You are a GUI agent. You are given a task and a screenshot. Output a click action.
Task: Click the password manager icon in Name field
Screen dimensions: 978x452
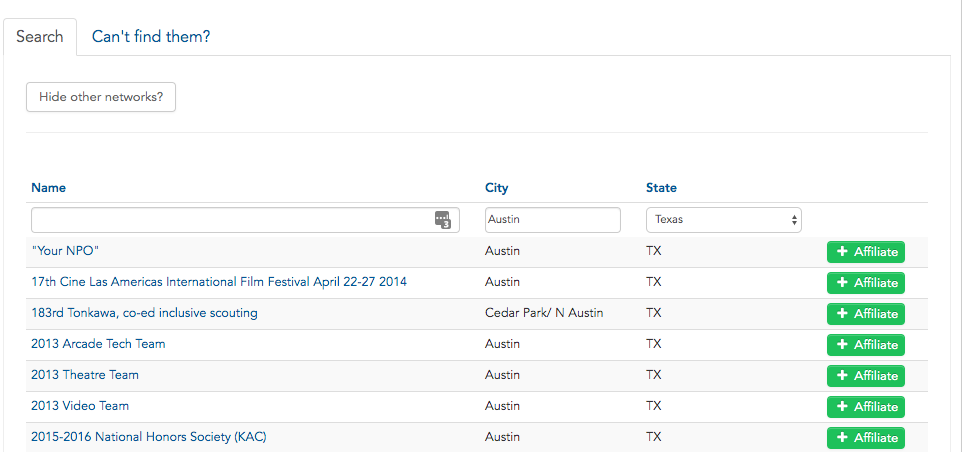(442, 220)
